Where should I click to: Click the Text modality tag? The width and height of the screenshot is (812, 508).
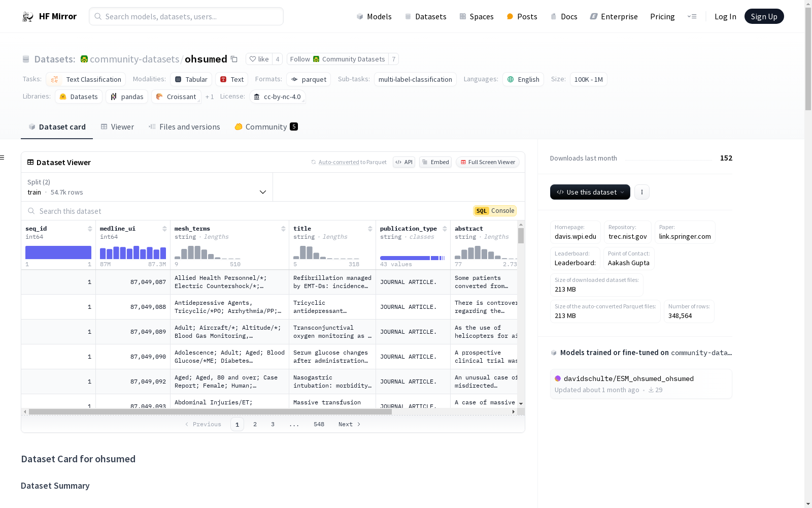click(x=231, y=79)
